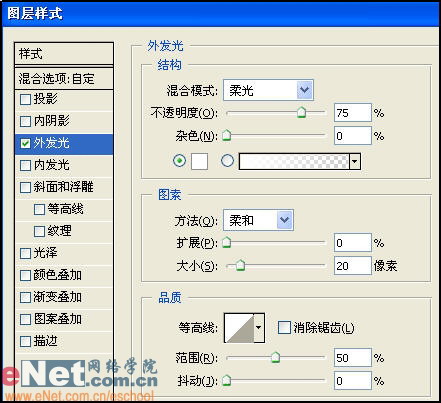441x403 pixels.
Task: Select the 渐变叠加 style row label
Action: pos(58,297)
